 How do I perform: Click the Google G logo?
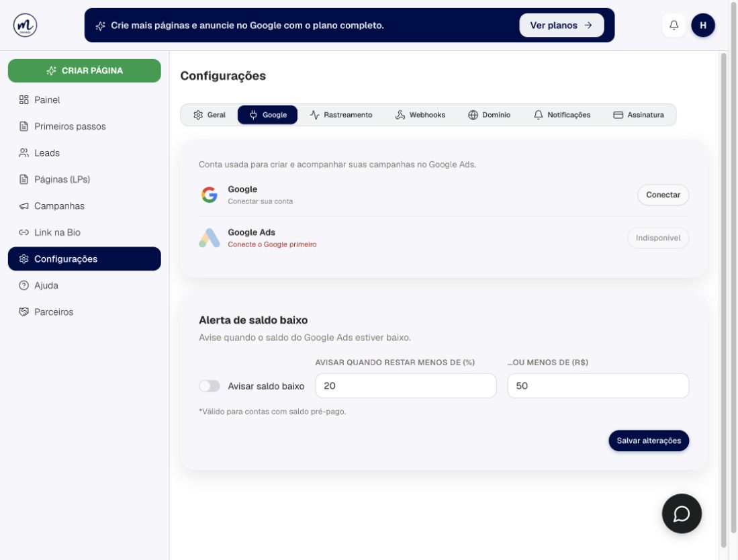[210, 195]
